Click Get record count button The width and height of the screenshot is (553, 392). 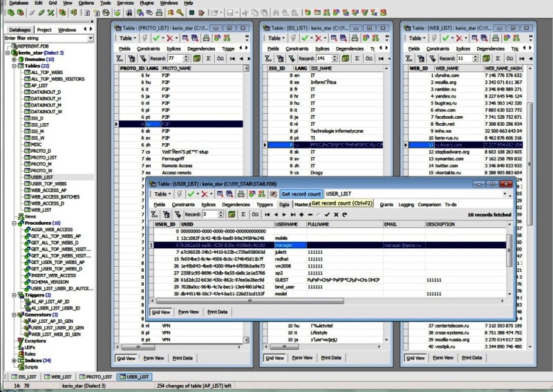(x=301, y=194)
